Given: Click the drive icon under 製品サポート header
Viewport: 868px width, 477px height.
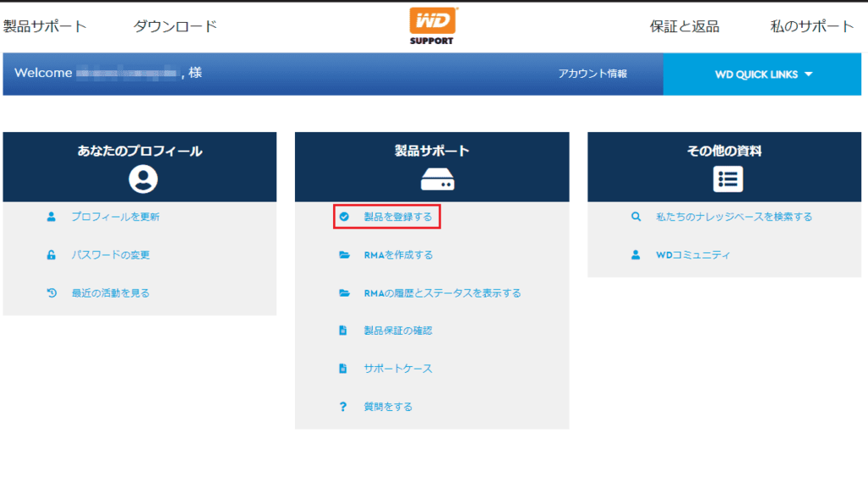Looking at the screenshot, I should (x=437, y=180).
